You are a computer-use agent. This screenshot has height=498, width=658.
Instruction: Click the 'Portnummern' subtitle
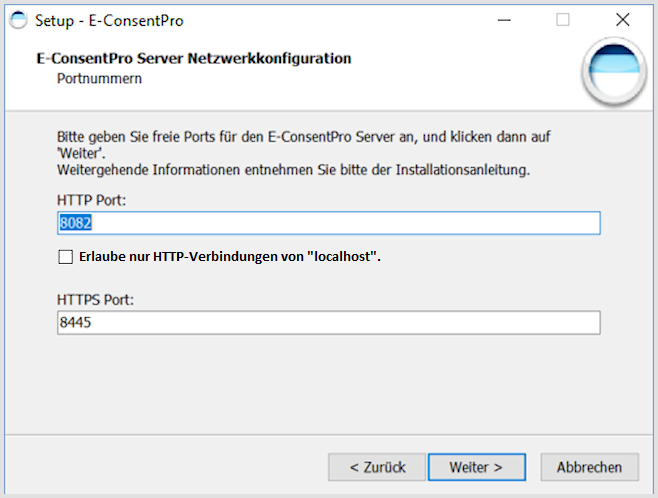click(x=99, y=78)
